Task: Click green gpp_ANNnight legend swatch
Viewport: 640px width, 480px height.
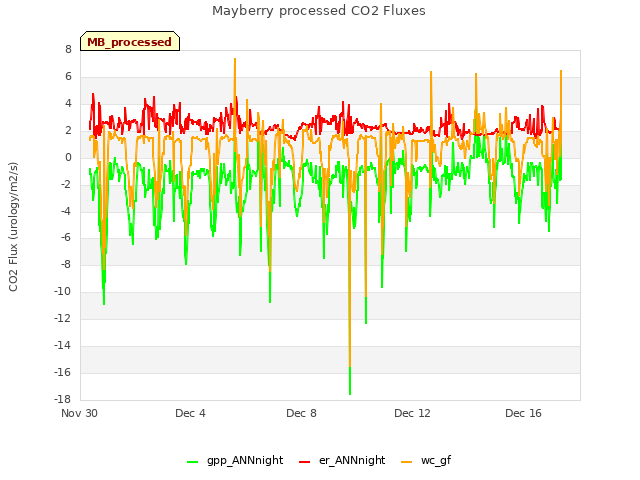Action: click(192, 462)
